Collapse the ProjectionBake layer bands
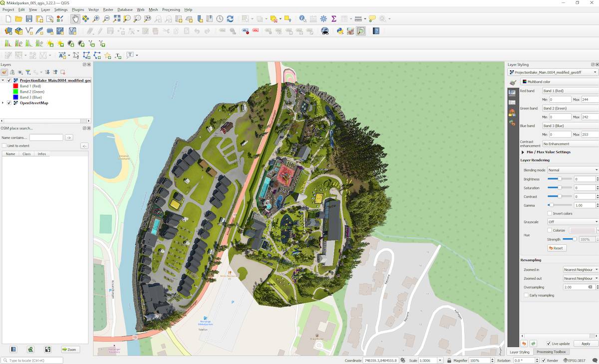 coord(3,80)
